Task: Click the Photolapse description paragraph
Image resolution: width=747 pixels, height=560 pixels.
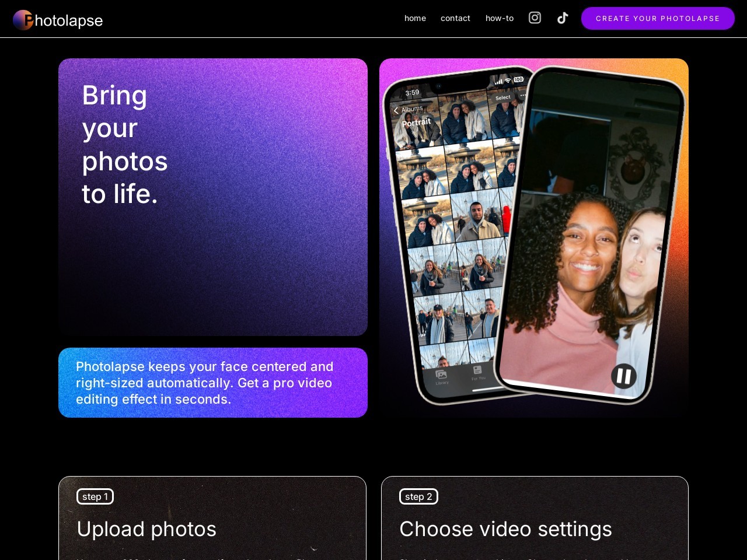Action: pyautogui.click(x=205, y=383)
